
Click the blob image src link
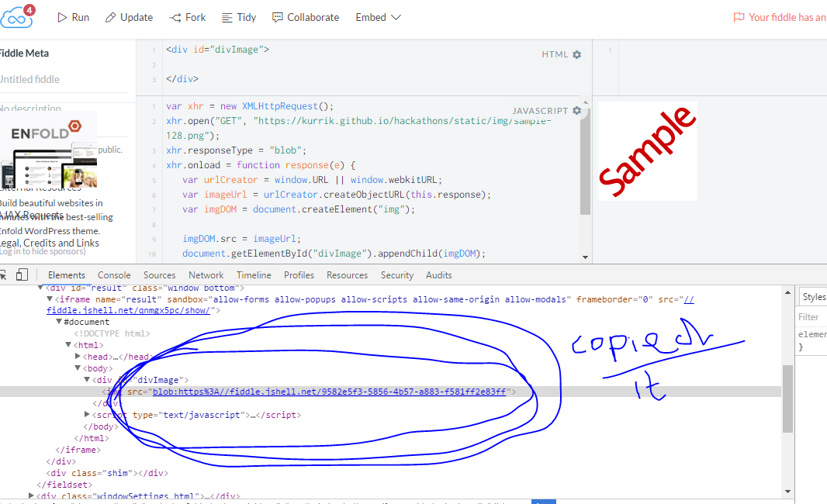click(329, 392)
